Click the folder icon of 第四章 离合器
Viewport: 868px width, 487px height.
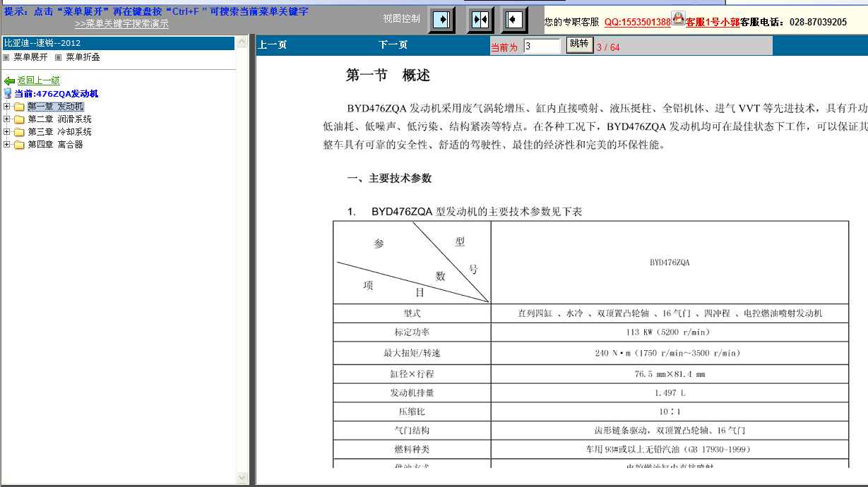point(19,145)
